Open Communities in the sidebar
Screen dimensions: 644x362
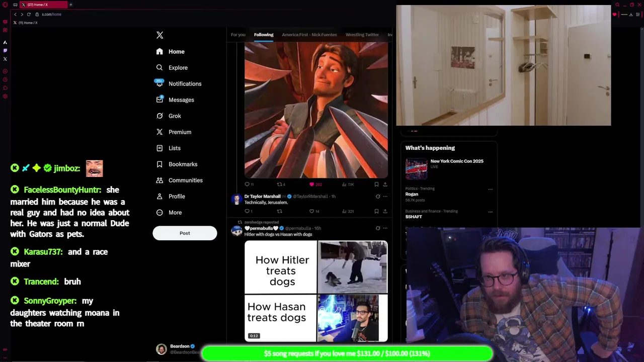179,180
